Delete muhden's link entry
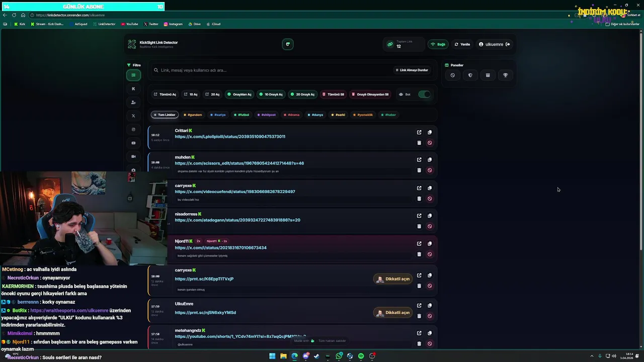Screen dimensions: 644x362 click(419, 170)
